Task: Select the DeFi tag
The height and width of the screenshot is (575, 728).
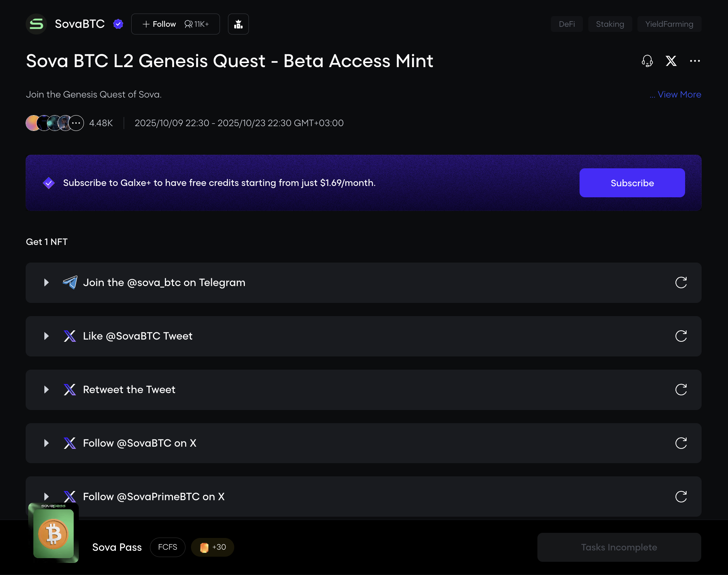Action: click(566, 24)
